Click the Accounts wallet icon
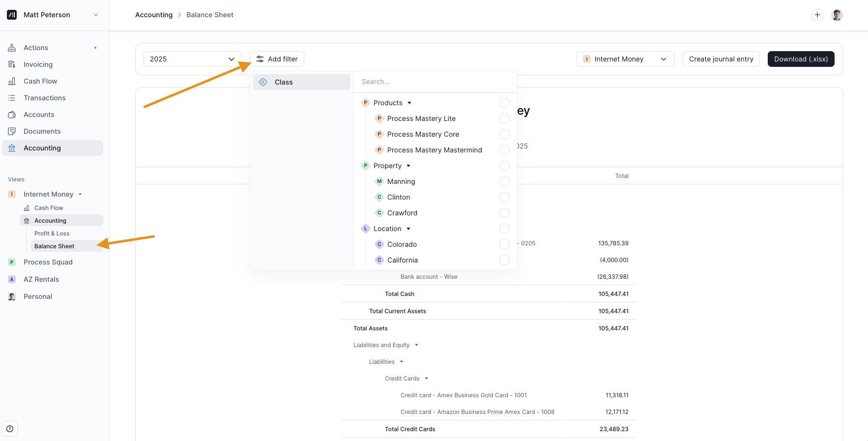The height and width of the screenshot is (441, 868). coord(12,115)
